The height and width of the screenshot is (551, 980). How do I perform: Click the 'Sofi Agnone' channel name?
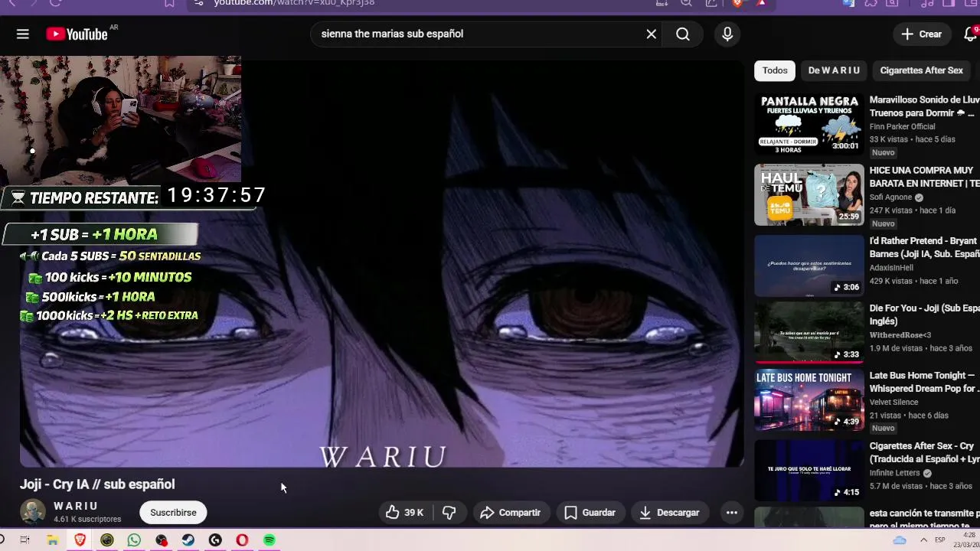pyautogui.click(x=890, y=197)
